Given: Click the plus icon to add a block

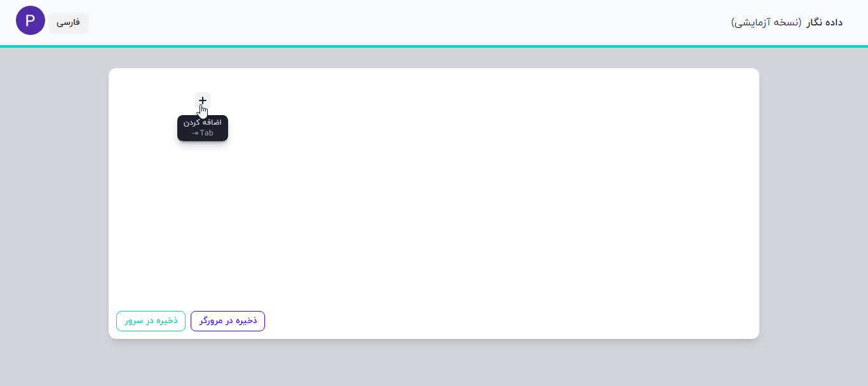Looking at the screenshot, I should (x=202, y=100).
